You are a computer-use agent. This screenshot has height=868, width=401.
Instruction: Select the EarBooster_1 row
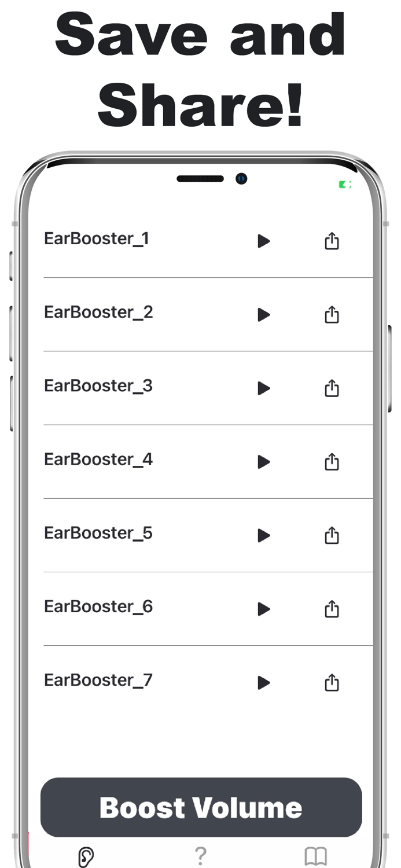click(96, 238)
